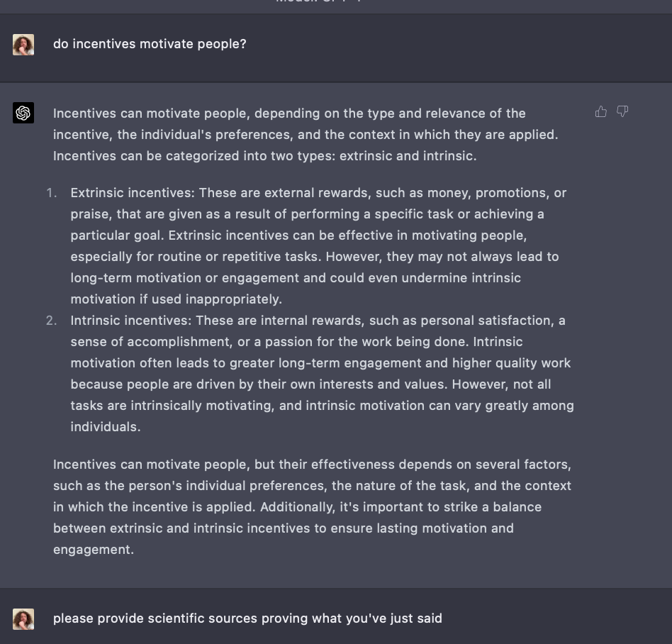
Task: Click the list number 1 marker
Action: coord(51,193)
